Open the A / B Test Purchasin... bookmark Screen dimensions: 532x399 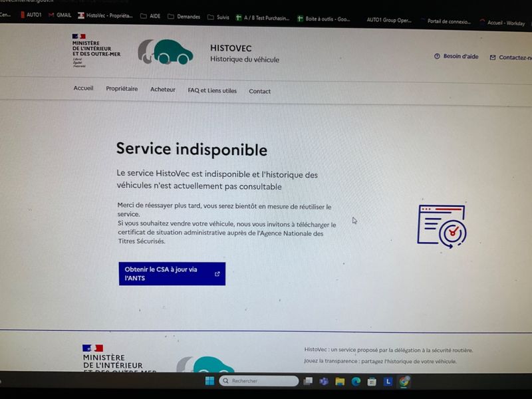tap(263, 18)
